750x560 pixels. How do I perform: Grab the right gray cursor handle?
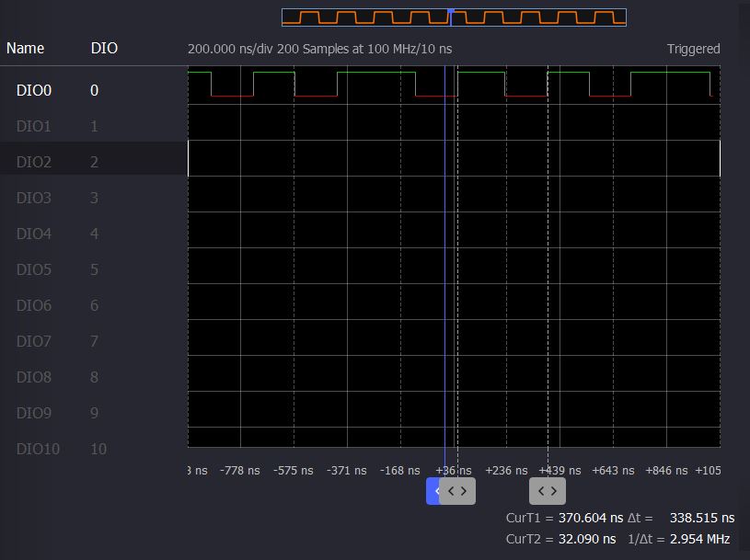click(x=548, y=491)
